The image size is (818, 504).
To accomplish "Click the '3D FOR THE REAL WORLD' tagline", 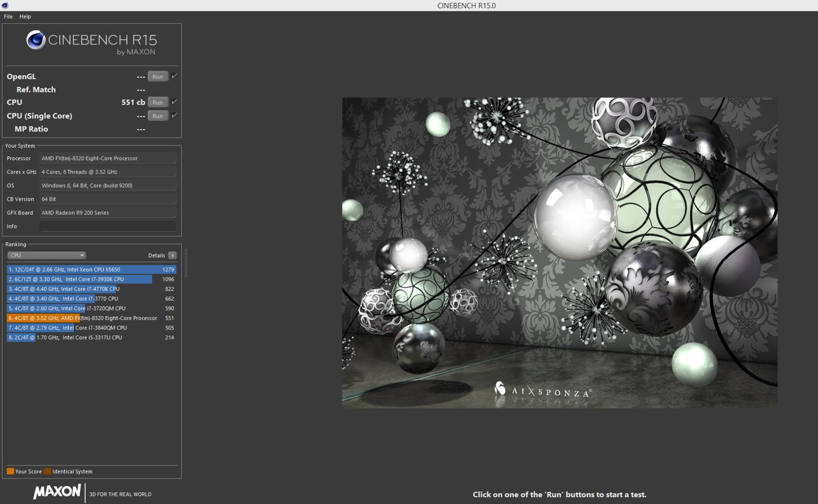I will pyautogui.click(x=120, y=494).
